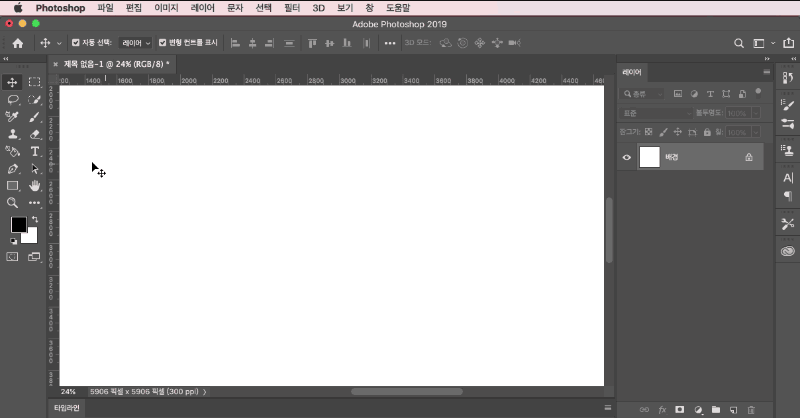Screen dimensions: 800x418
Task: Select the Hand tool
Action: click(34, 186)
